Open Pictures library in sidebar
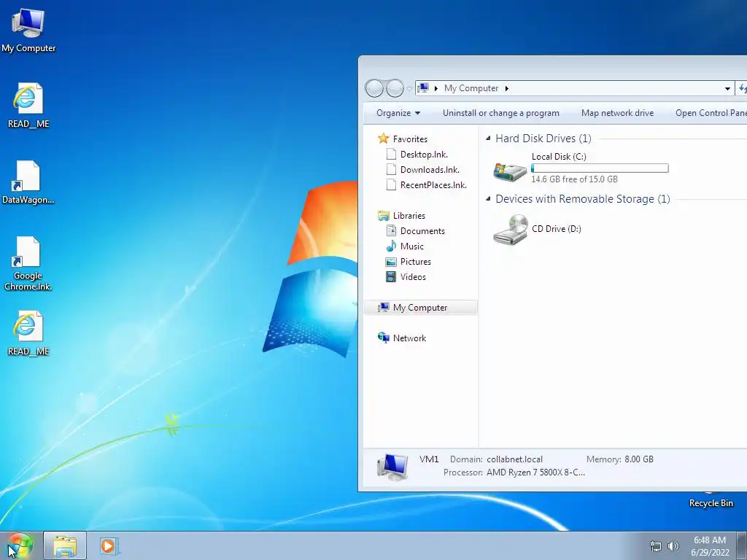This screenshot has width=747, height=560. [415, 262]
